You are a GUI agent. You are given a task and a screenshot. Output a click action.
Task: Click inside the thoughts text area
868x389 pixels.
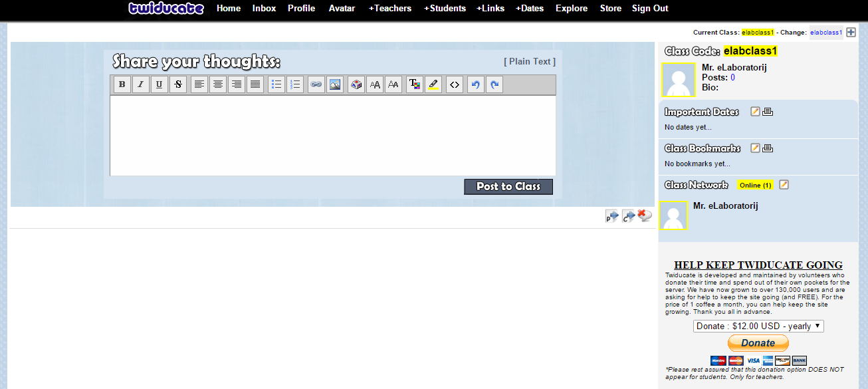coord(332,135)
